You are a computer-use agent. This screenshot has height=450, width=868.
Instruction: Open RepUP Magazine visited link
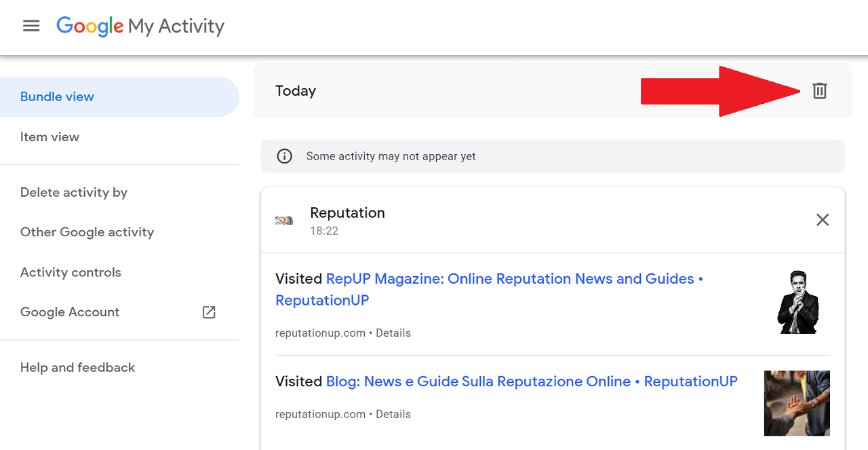click(x=490, y=289)
